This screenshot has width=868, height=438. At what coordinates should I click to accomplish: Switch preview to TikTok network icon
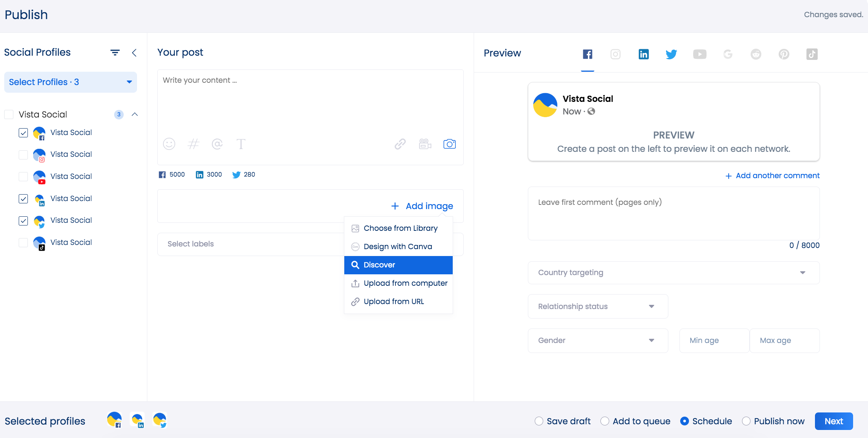click(x=812, y=54)
